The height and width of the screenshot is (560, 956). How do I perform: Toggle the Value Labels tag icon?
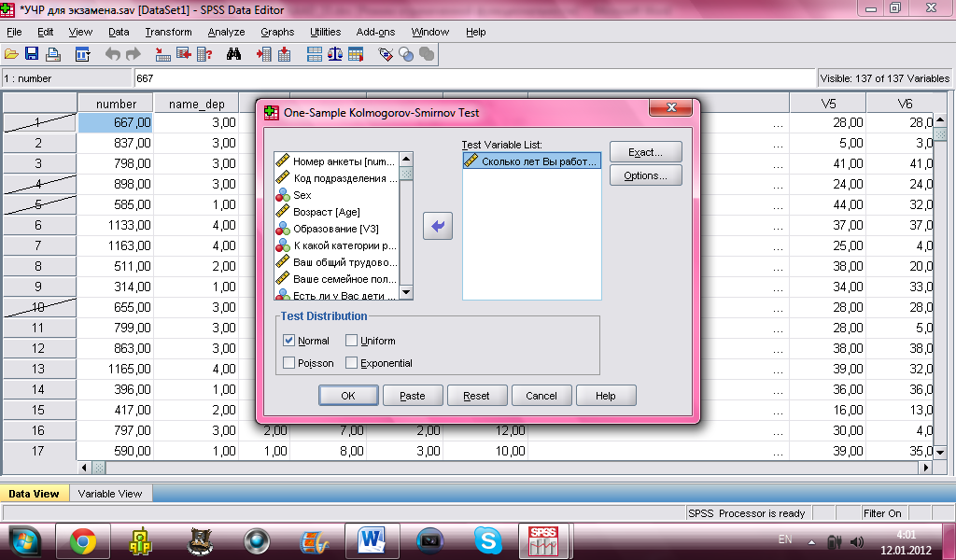[x=386, y=55]
